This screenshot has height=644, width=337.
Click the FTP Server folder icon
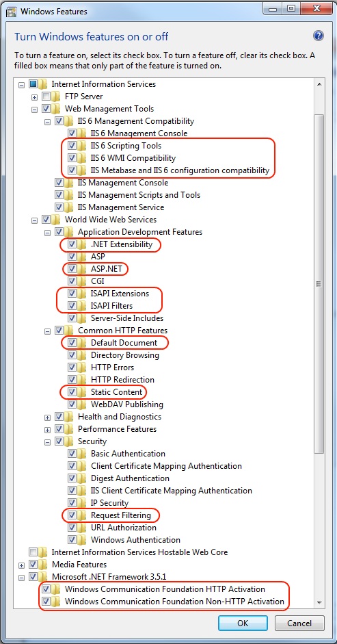point(57,96)
